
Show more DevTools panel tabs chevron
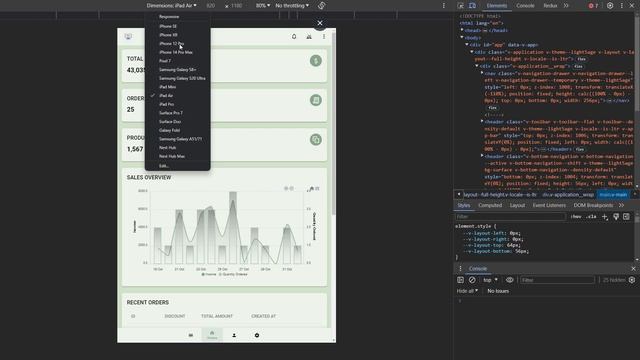[566, 6]
